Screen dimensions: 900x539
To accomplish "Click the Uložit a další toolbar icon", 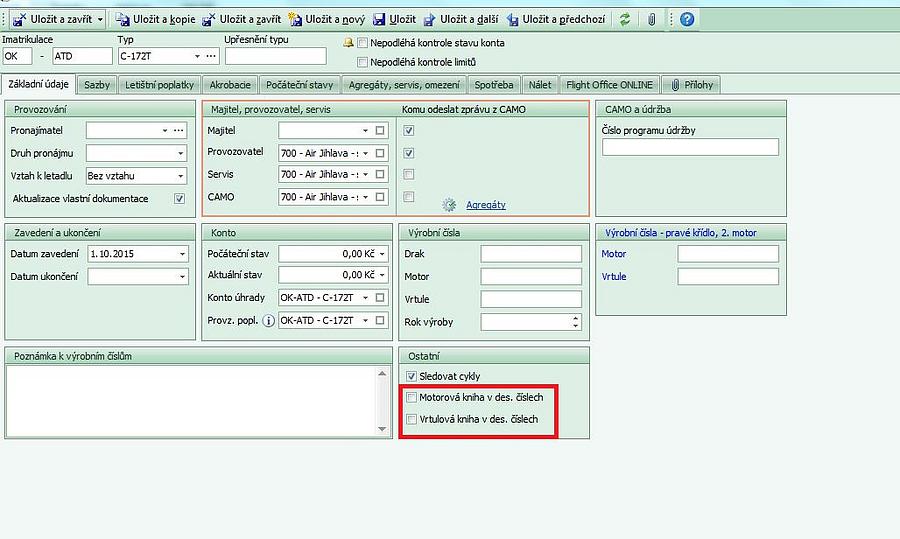I will (x=429, y=19).
